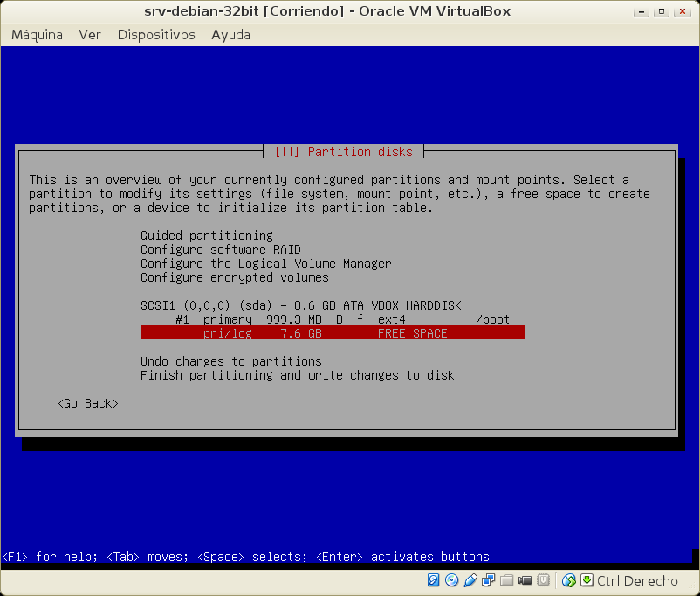Toggle the mouse integration indicator icon

click(569, 580)
